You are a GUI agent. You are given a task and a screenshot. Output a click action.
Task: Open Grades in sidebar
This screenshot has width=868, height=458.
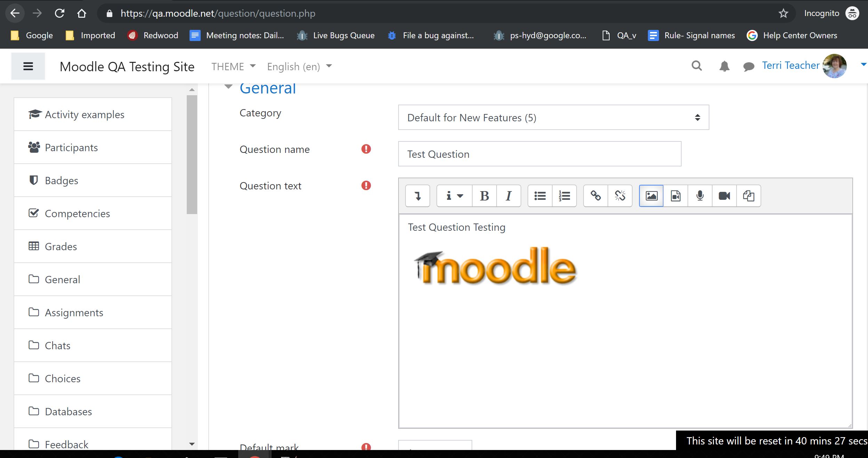pyautogui.click(x=93, y=246)
